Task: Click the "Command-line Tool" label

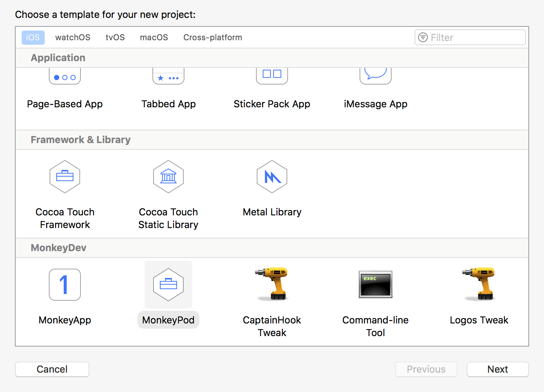Action: click(376, 326)
